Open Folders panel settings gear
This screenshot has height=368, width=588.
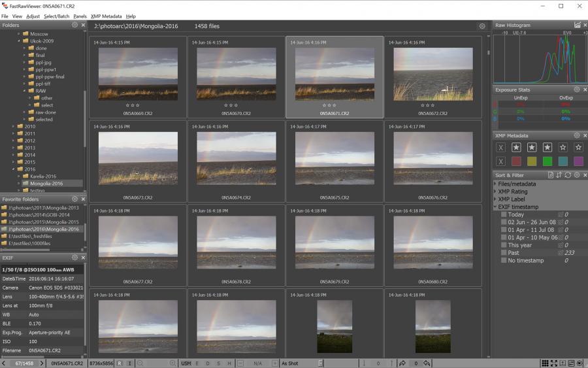pyautogui.click(x=74, y=25)
